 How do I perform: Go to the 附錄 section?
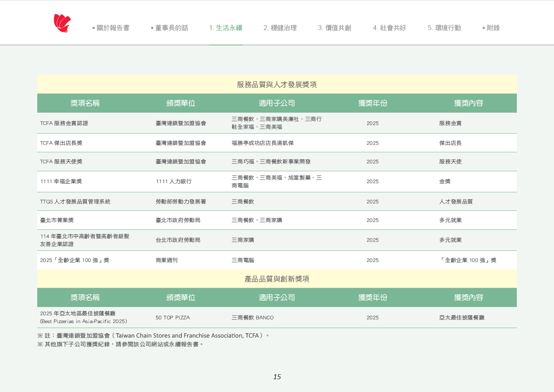pos(491,28)
